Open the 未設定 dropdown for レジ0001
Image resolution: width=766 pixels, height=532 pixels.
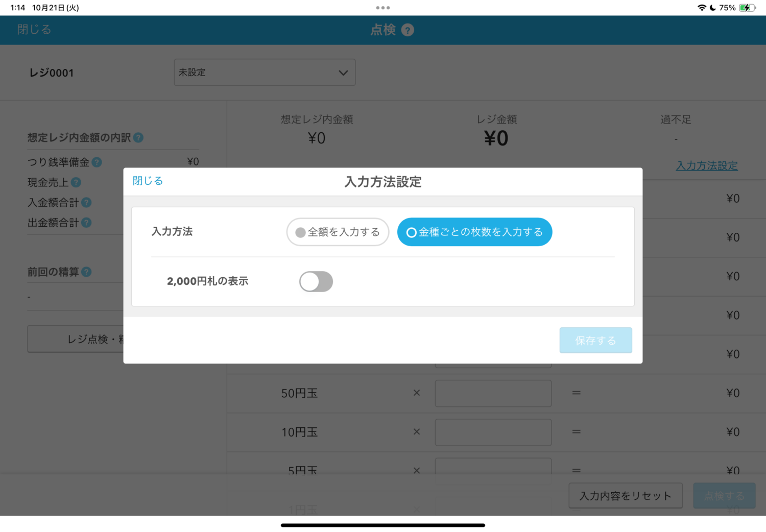pyautogui.click(x=264, y=72)
